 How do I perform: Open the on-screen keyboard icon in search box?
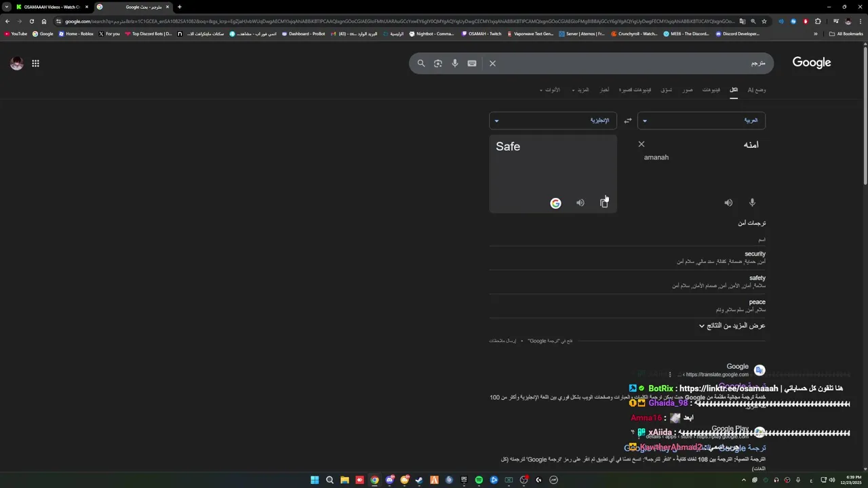pos(472,63)
